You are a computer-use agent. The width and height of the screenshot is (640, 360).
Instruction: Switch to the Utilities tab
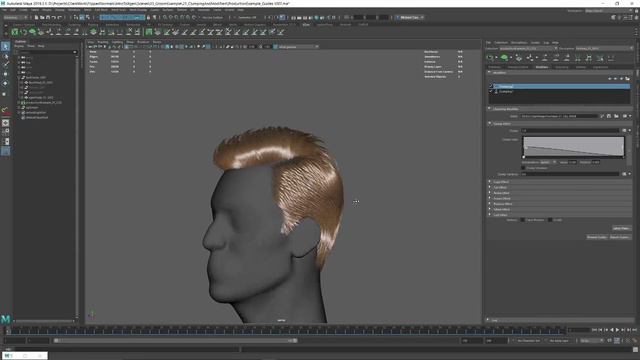pyautogui.click(x=580, y=67)
